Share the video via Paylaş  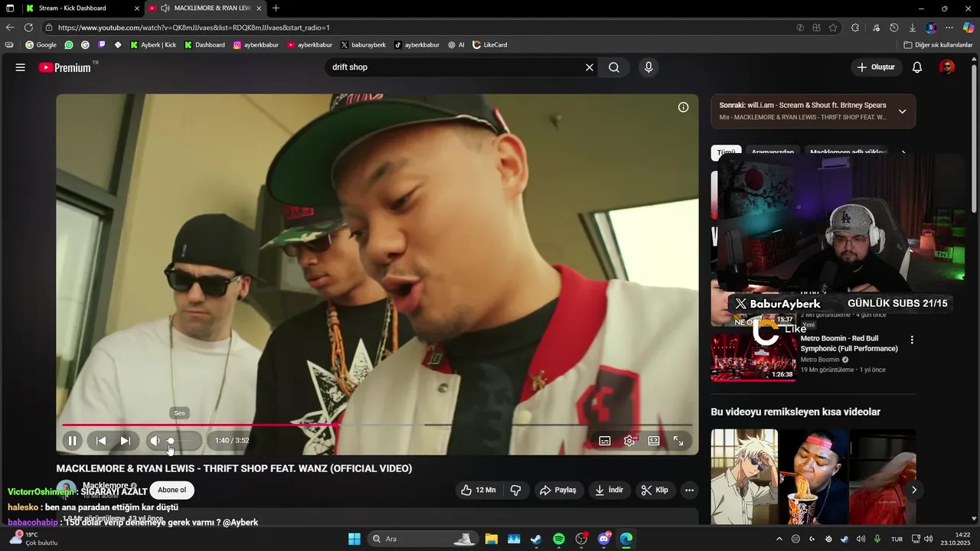[x=558, y=490]
